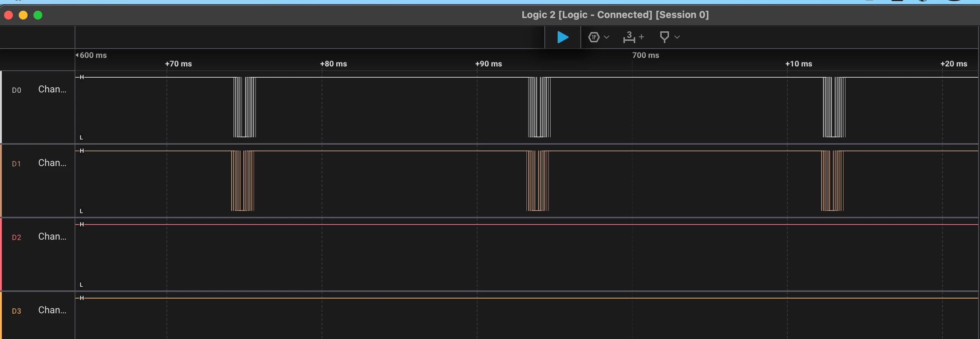Viewport: 980px width, 339px height.
Task: Click the +90 ms time marker
Action: click(489, 64)
